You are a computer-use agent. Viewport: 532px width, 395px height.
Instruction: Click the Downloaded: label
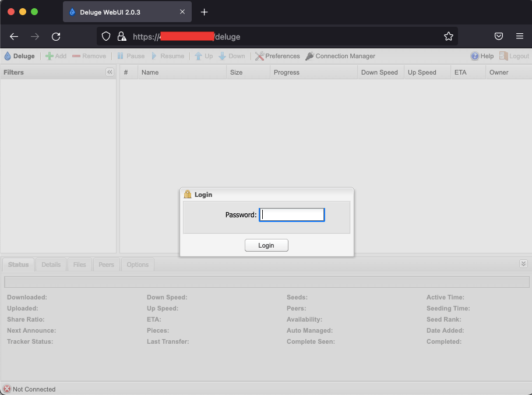pyautogui.click(x=27, y=297)
